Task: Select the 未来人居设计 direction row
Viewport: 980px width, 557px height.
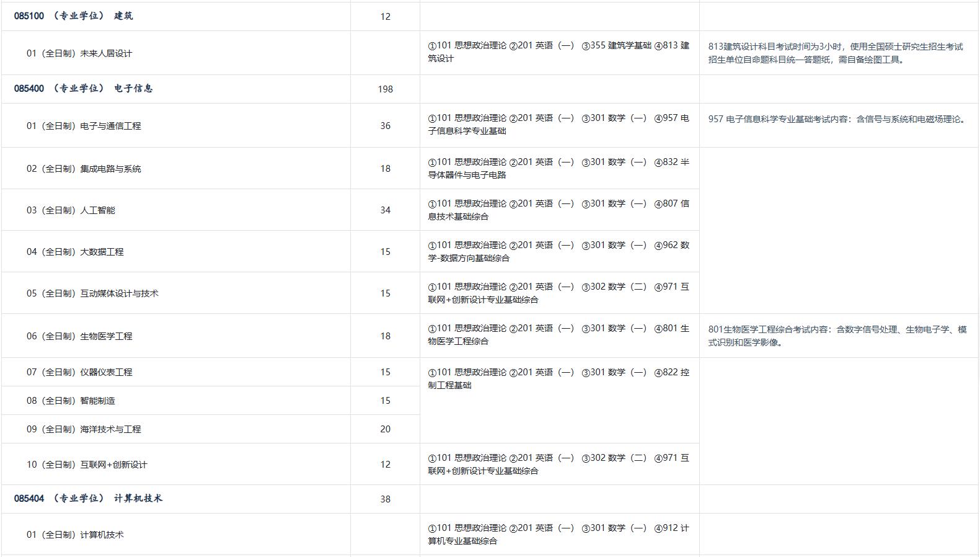Action: click(79, 53)
